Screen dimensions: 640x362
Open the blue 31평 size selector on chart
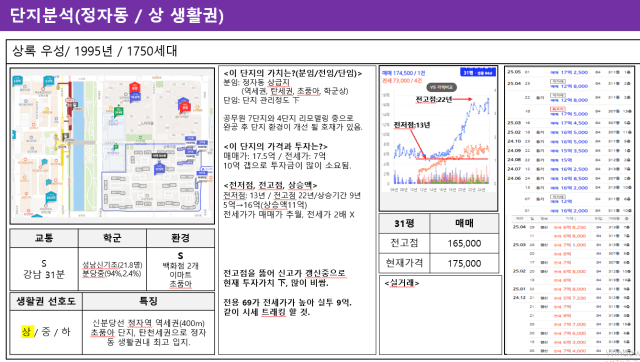478,72
